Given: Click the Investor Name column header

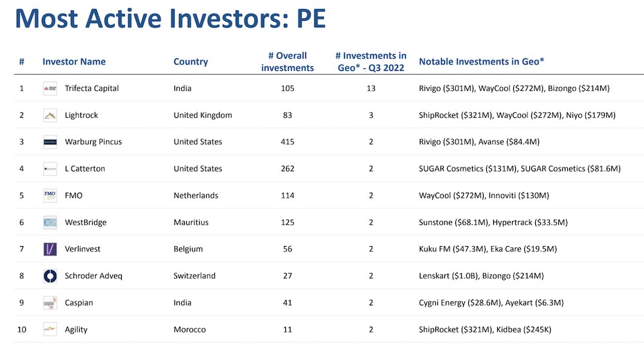Looking at the screenshot, I should pyautogui.click(x=74, y=62).
